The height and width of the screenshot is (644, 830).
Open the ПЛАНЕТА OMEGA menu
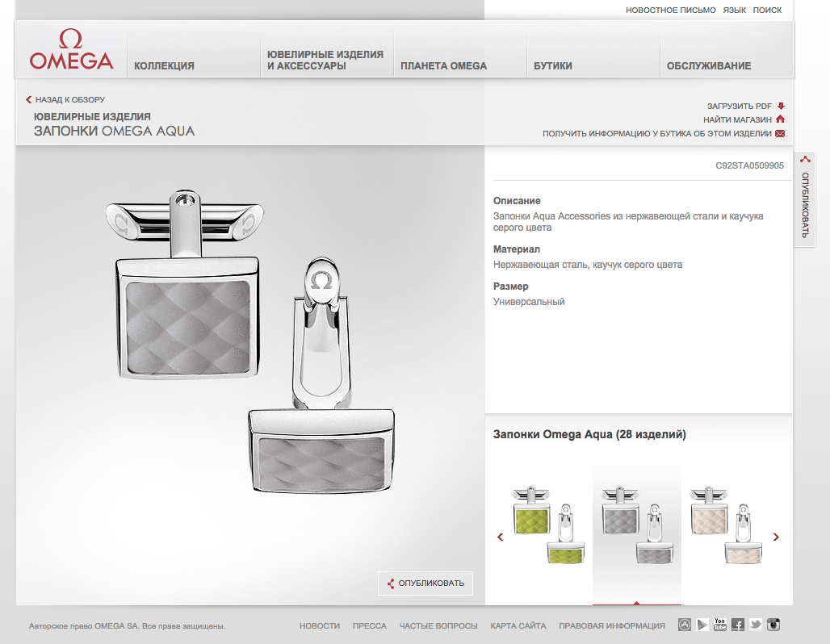point(444,66)
